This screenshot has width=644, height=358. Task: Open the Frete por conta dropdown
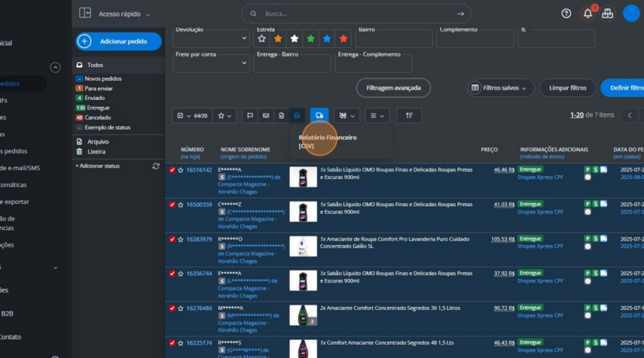pos(211,63)
